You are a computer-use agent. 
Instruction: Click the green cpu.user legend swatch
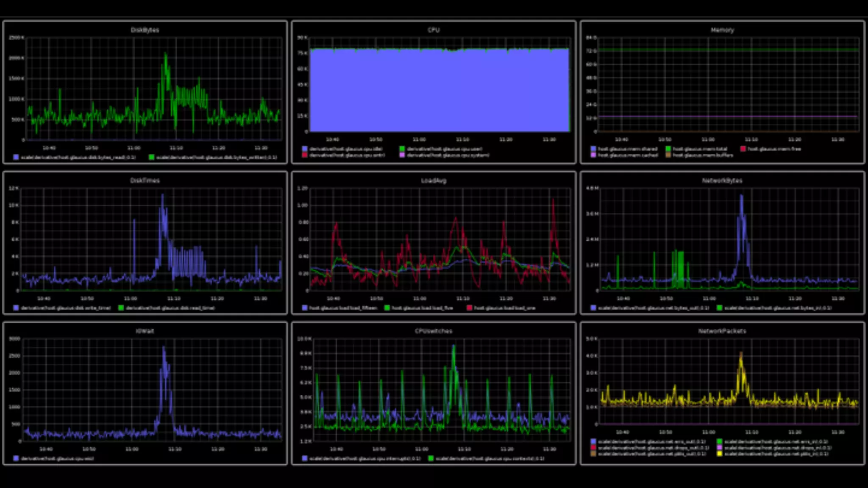click(402, 149)
